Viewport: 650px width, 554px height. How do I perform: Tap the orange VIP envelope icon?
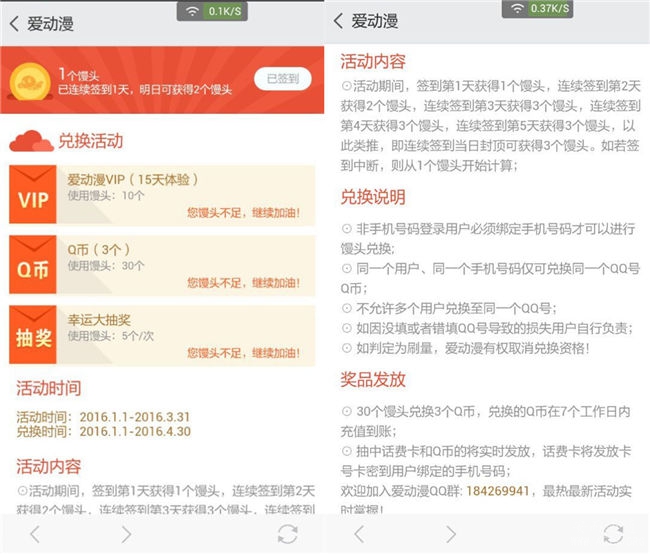33,194
